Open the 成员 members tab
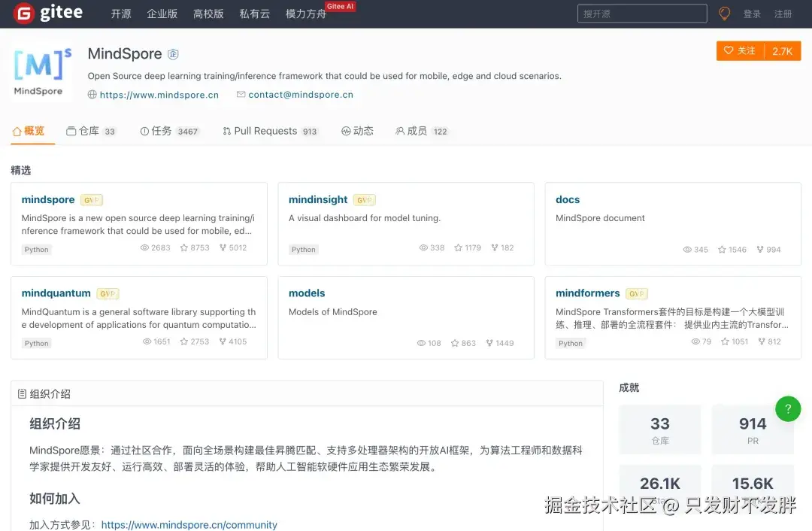This screenshot has height=531, width=812. pyautogui.click(x=416, y=130)
